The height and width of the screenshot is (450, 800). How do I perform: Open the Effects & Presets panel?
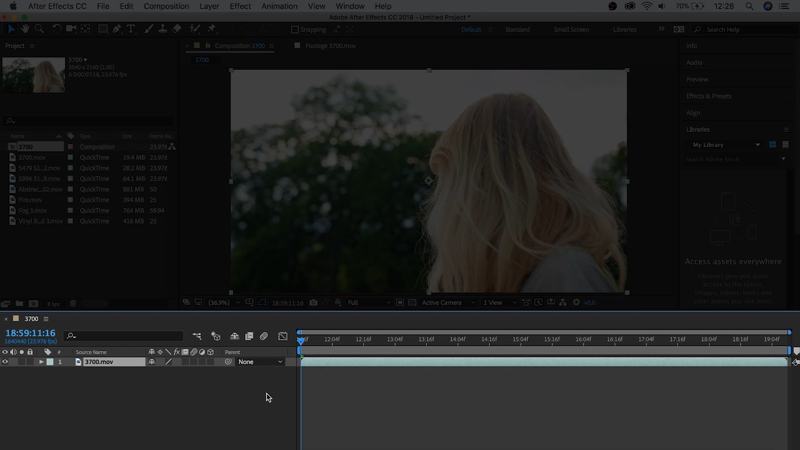[x=709, y=96]
